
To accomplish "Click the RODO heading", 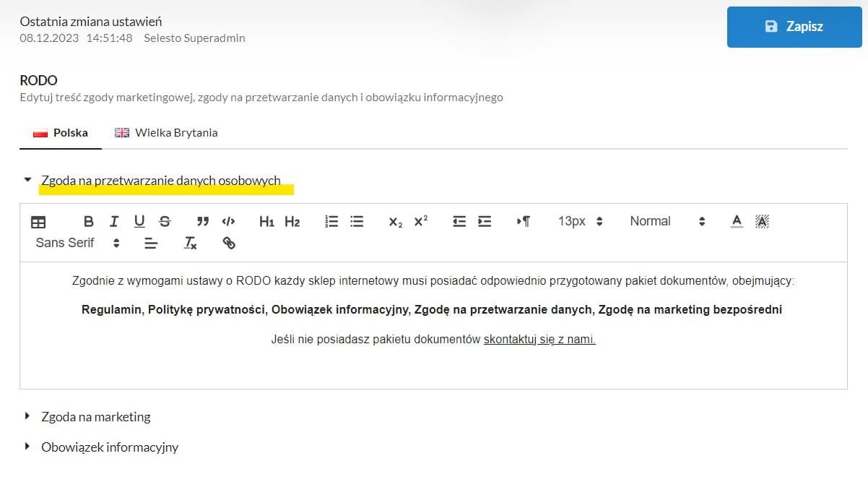I will [x=39, y=80].
